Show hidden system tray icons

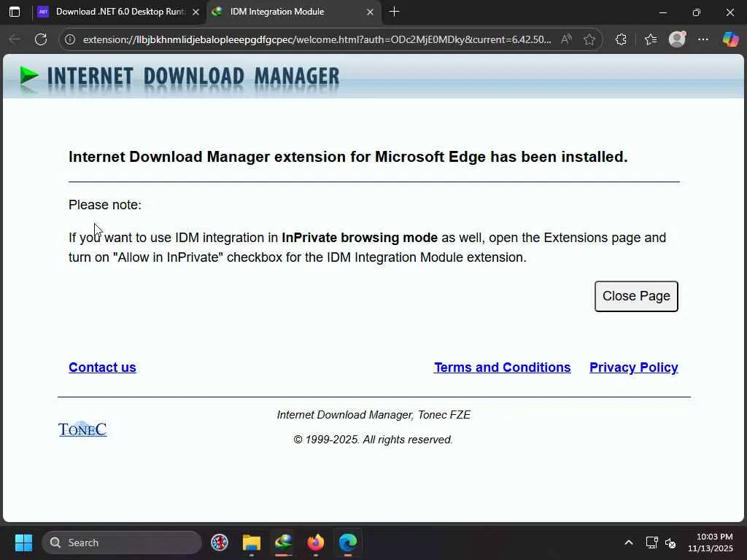(629, 542)
